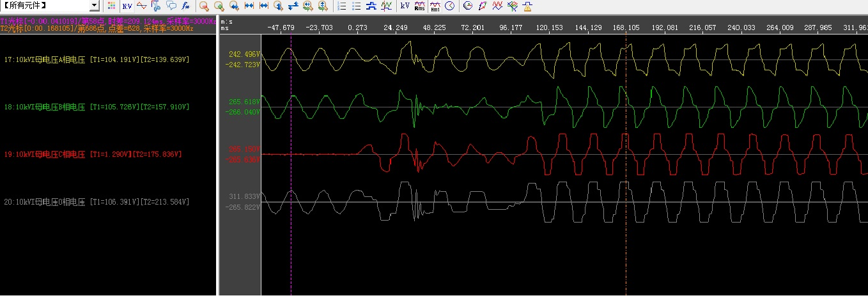This screenshot has width=868, height=298.
Task: Click the T1光标 cursor info line
Action: (x=108, y=21)
